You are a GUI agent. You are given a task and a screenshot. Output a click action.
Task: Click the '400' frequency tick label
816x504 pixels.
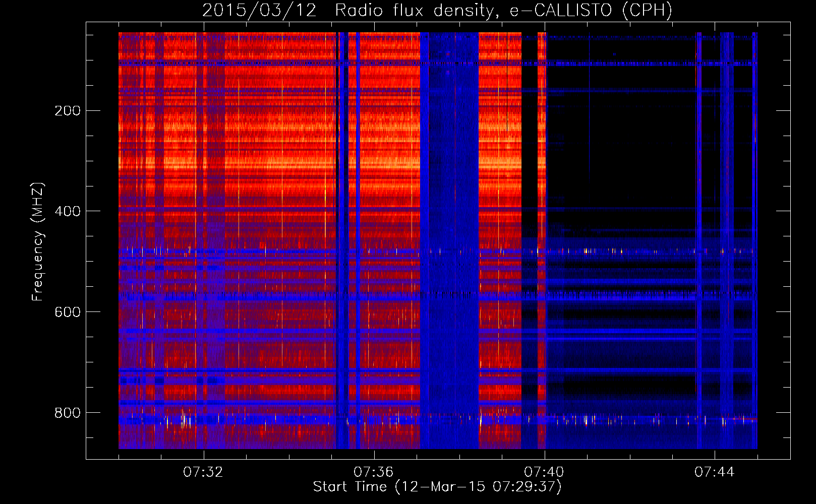68,211
